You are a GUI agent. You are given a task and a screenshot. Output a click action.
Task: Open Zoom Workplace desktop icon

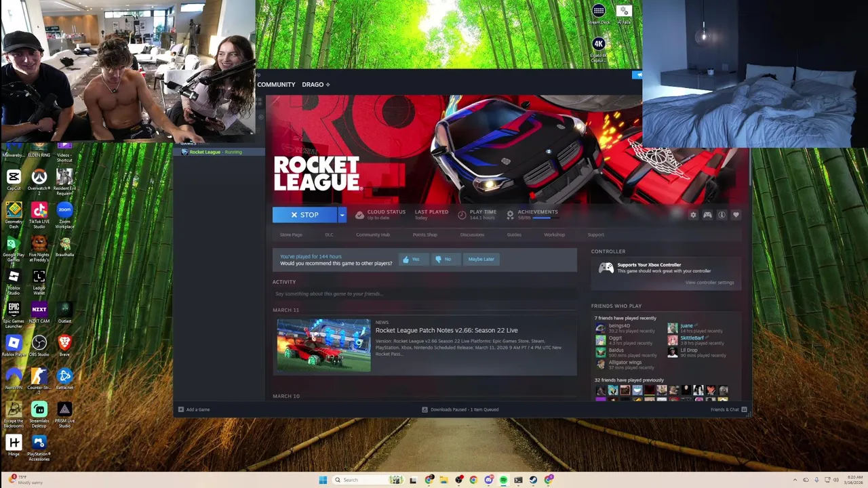[64, 215]
